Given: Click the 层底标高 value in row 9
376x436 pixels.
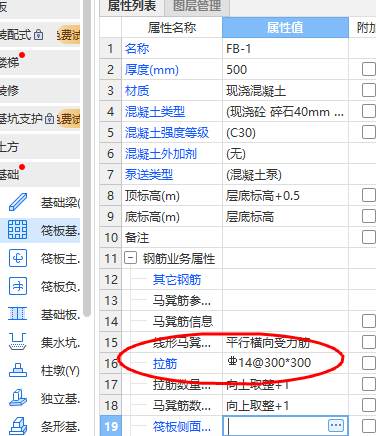Looking at the screenshot, I should pyautogui.click(x=250, y=217).
